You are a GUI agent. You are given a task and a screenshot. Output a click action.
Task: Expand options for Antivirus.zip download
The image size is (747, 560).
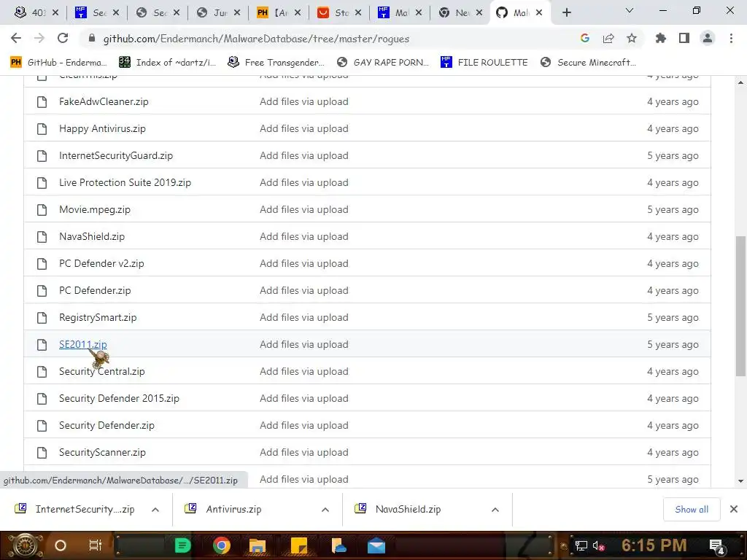[325, 510]
